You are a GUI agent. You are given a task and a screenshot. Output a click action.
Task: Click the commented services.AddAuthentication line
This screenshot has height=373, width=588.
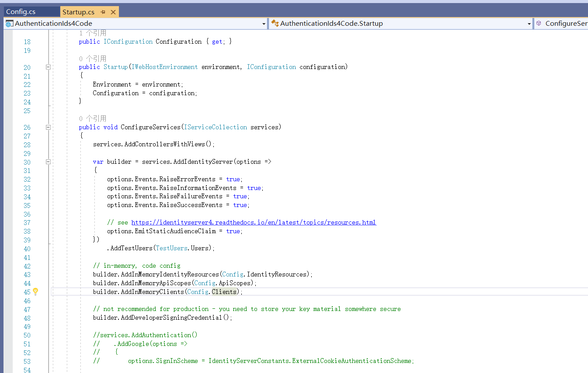tap(145, 335)
